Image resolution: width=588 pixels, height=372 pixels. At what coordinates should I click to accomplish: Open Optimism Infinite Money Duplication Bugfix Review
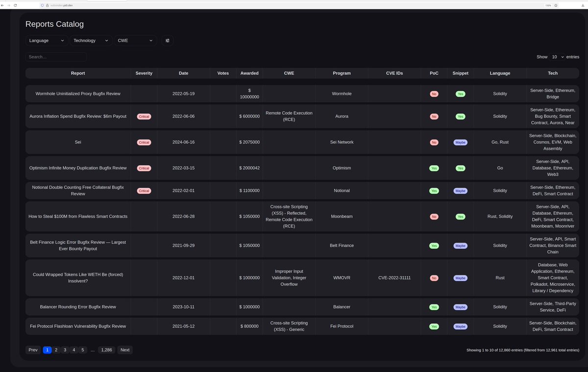(x=78, y=168)
